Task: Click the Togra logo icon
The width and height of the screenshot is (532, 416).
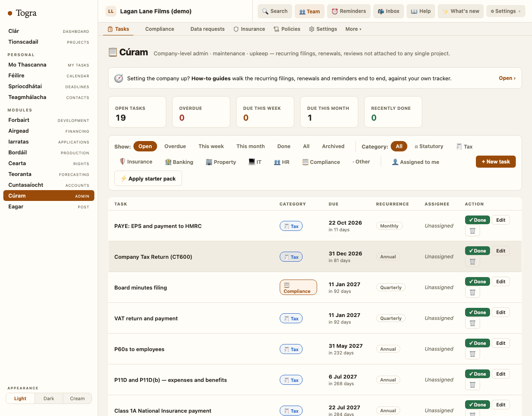Action: (x=10, y=13)
